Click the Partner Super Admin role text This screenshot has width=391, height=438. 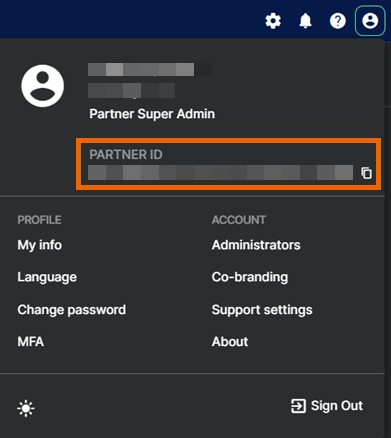click(152, 114)
